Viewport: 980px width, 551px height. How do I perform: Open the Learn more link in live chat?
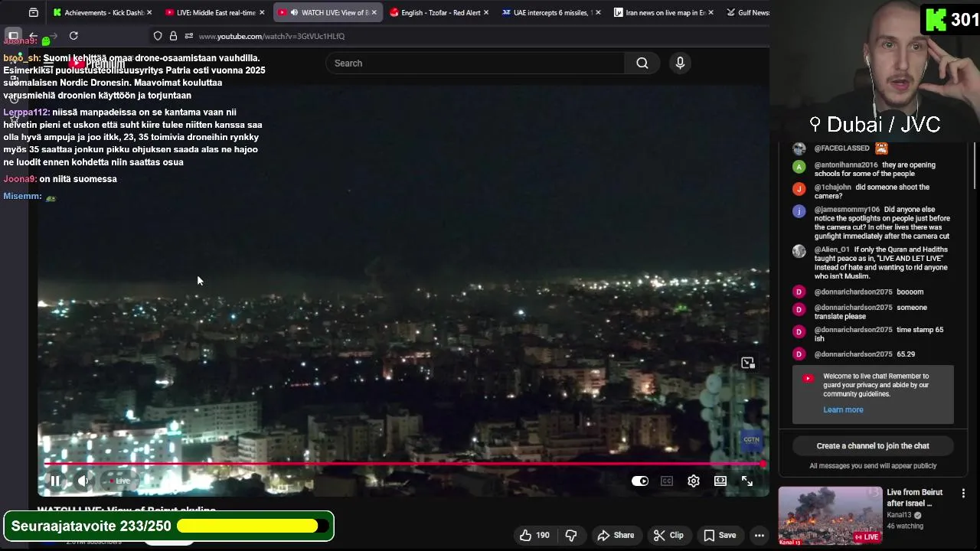pyautogui.click(x=843, y=410)
